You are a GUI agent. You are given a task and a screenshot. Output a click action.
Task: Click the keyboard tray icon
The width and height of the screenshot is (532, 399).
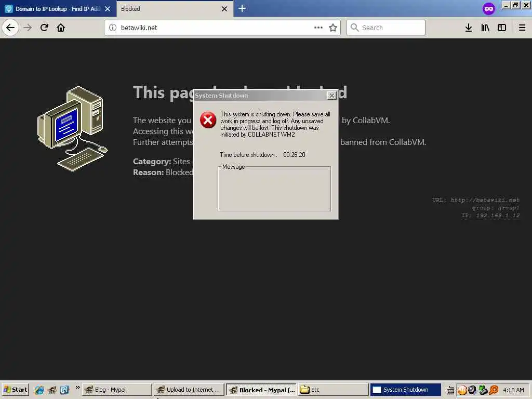450,390
